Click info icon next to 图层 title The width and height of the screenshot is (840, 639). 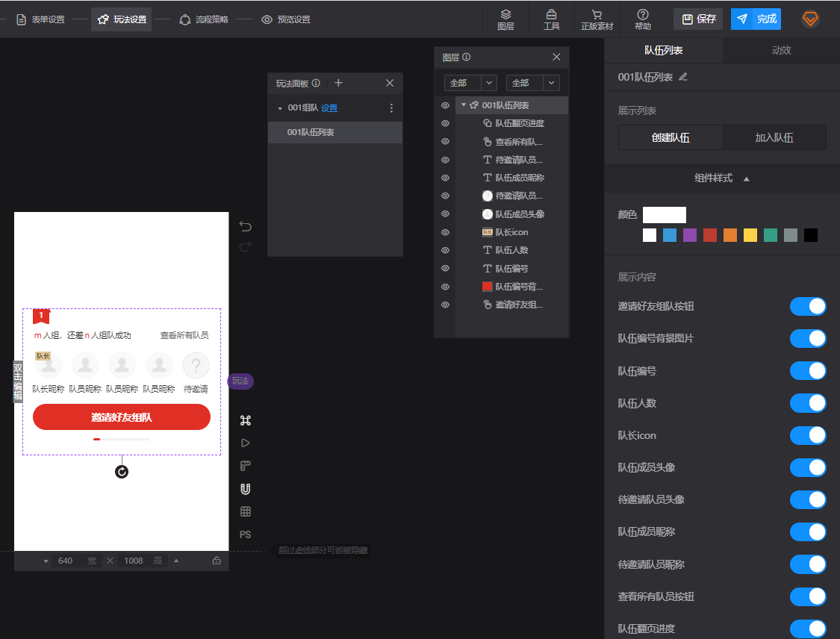(x=467, y=57)
